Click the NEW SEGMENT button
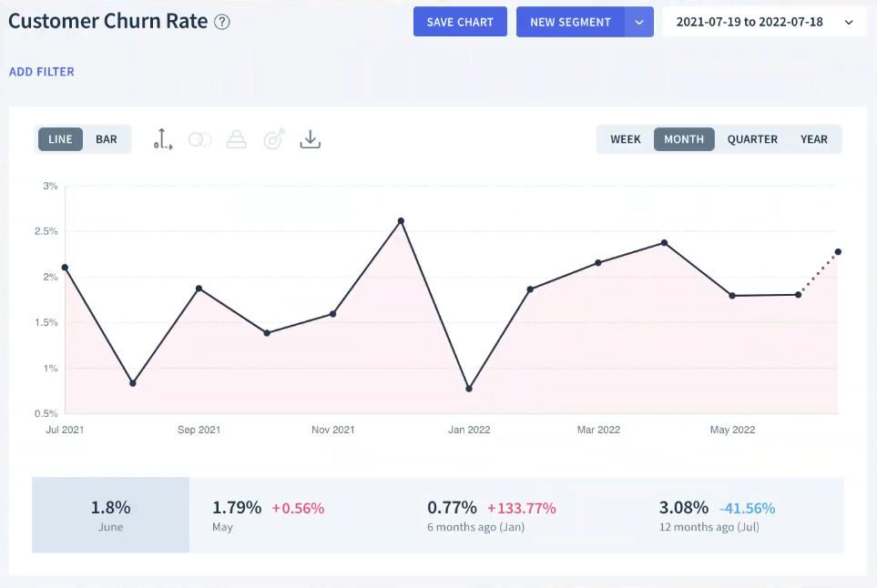877x588 pixels. 570,22
